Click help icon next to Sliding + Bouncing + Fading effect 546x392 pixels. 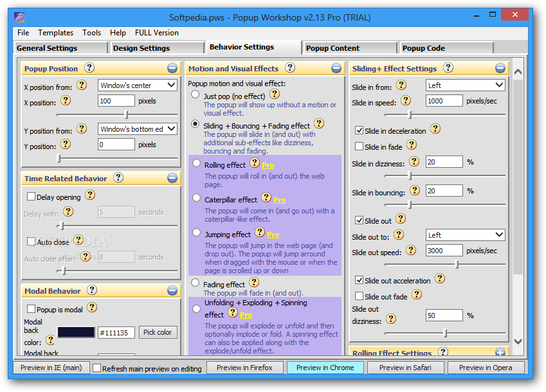click(319, 123)
